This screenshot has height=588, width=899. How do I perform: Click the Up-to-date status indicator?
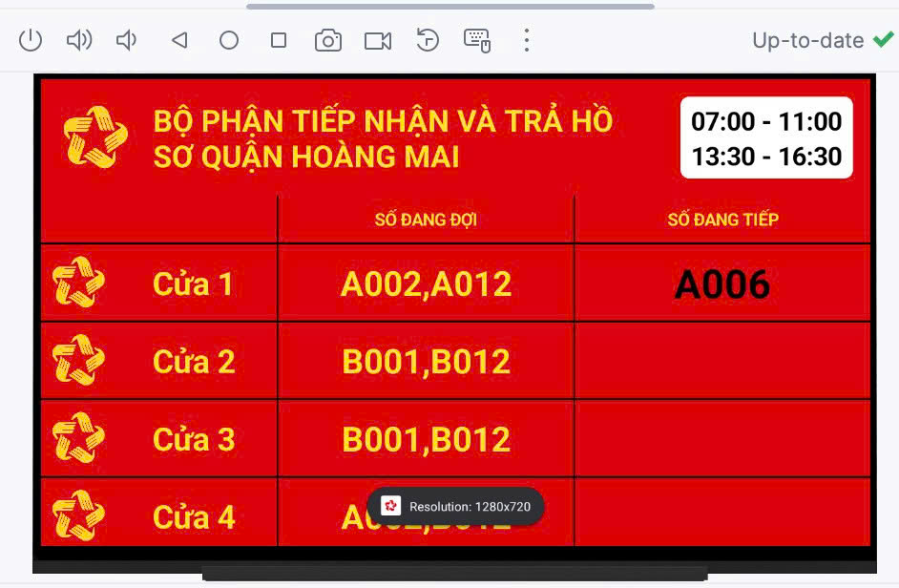coord(823,40)
